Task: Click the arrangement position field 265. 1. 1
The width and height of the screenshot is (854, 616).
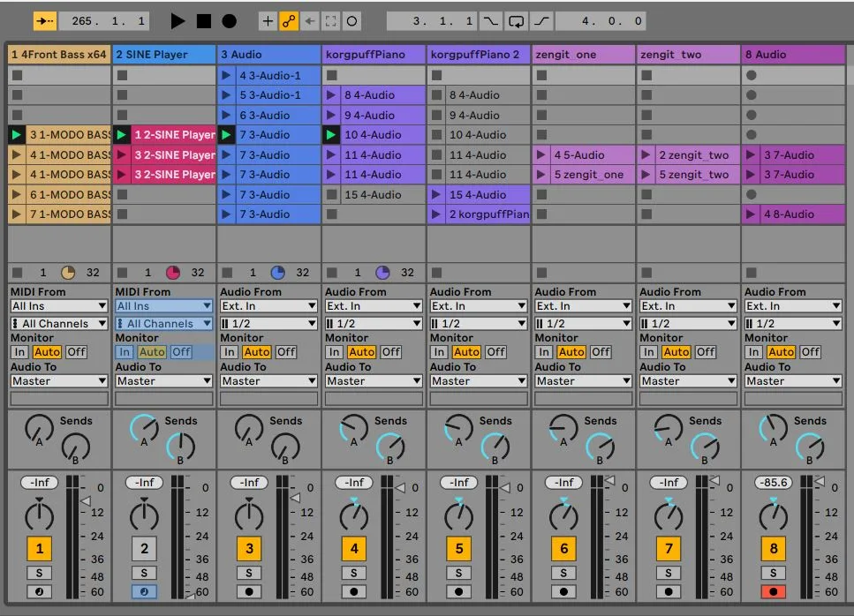Action: pyautogui.click(x=102, y=21)
